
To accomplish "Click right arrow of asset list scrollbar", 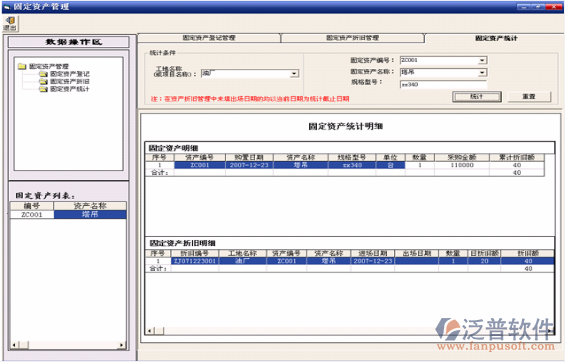I will tap(121, 345).
